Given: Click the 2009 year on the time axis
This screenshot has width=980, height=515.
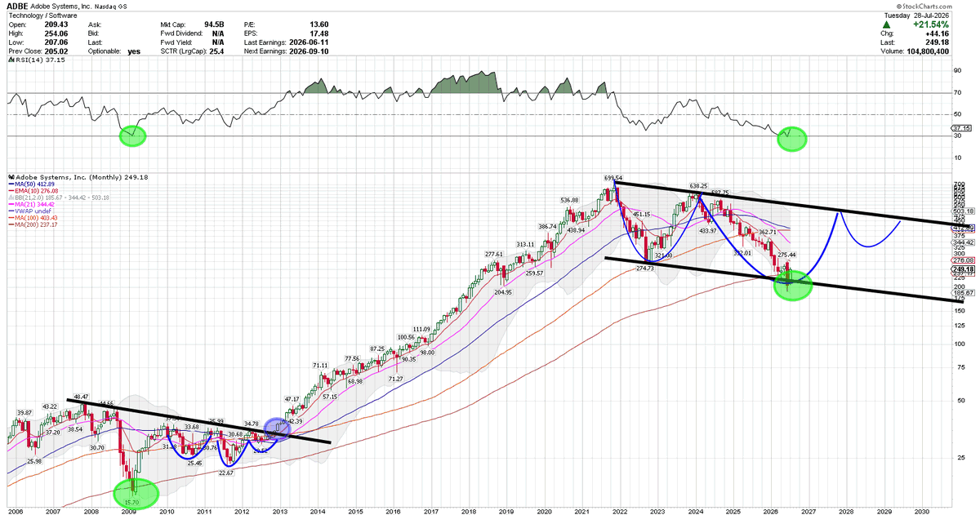Looking at the screenshot, I should pos(128,511).
